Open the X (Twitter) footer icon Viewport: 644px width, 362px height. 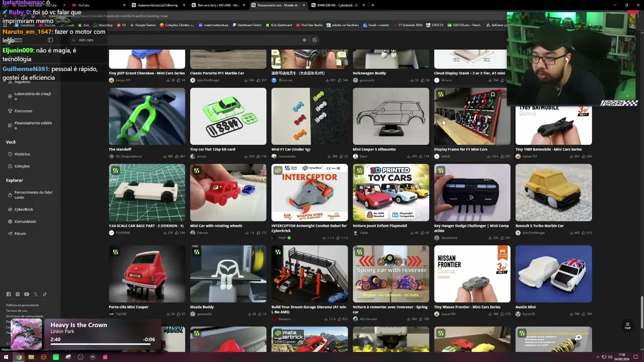pyautogui.click(x=36, y=294)
